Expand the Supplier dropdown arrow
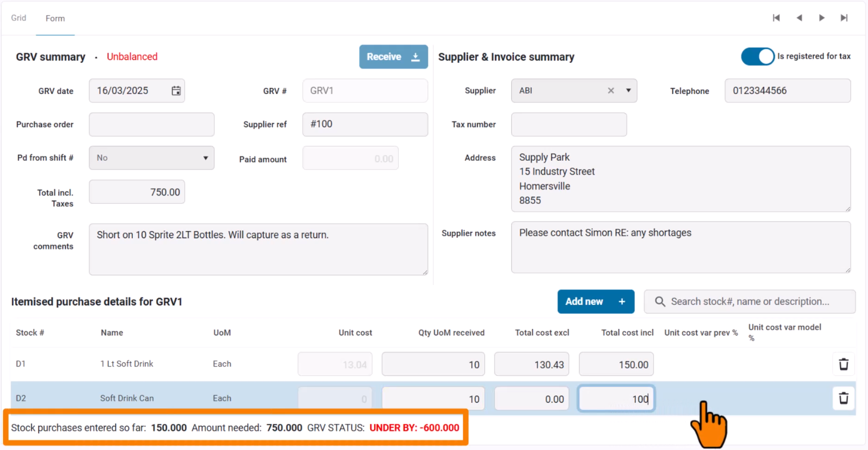This screenshot has width=868, height=450. click(x=628, y=91)
